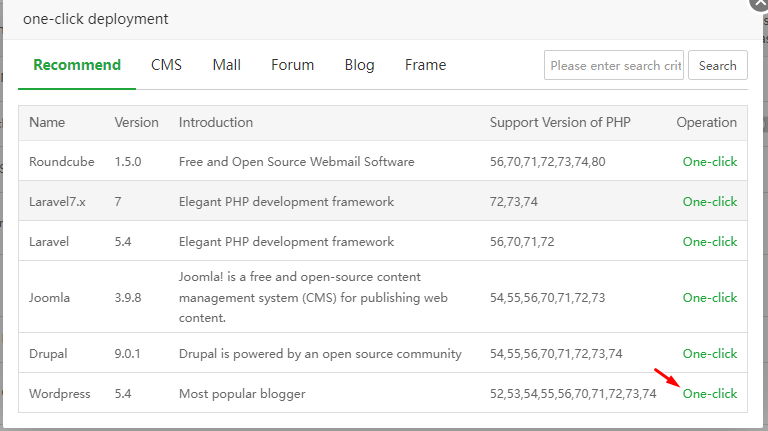Select Joomla version 3.9.8 cell
Screen dimensions: 768x431
[x=128, y=298]
